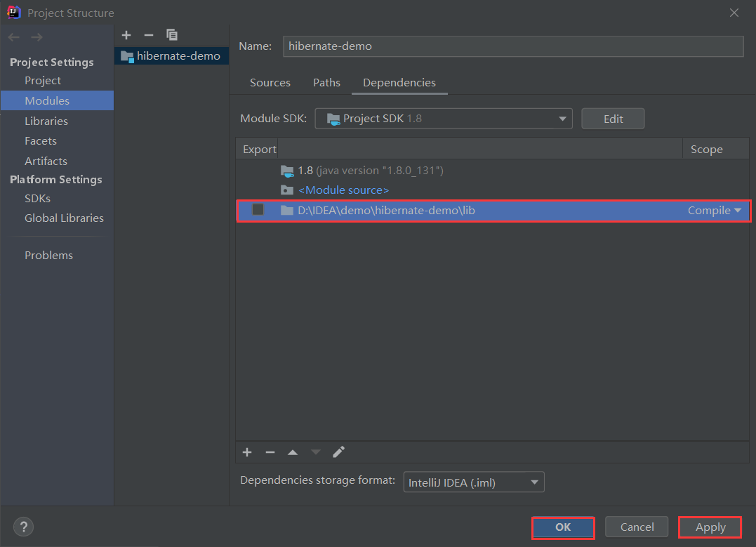
Task: Click the Module source folder icon
Action: tap(287, 190)
